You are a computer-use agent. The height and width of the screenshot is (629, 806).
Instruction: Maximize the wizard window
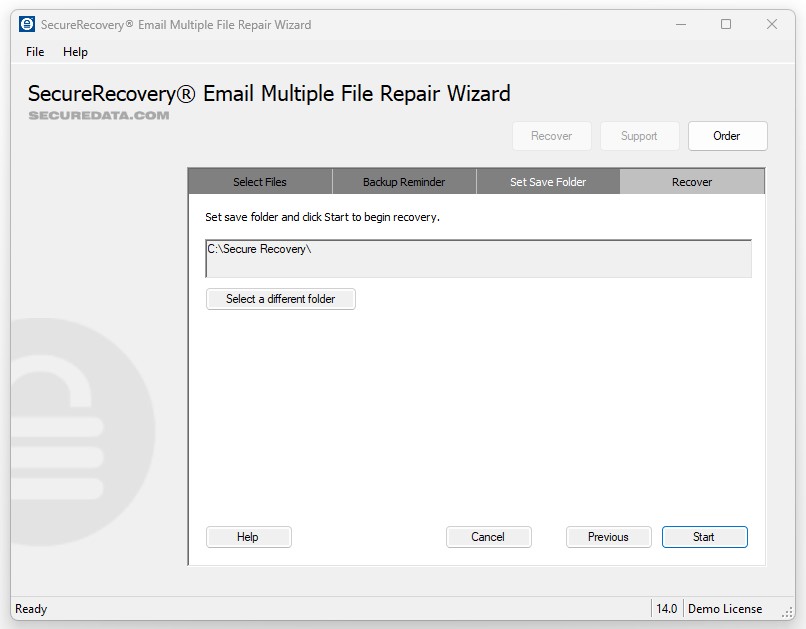pos(726,24)
